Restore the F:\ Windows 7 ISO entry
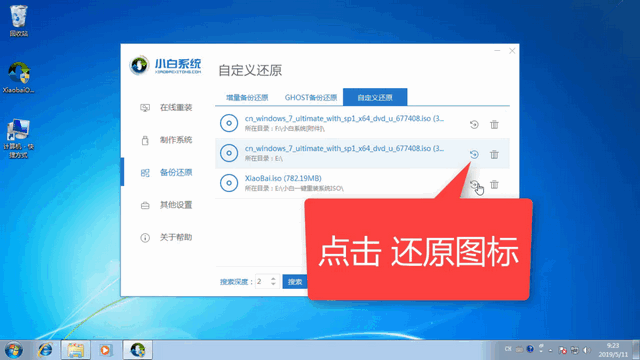Viewport: 640px width, 360px height. pyautogui.click(x=474, y=124)
